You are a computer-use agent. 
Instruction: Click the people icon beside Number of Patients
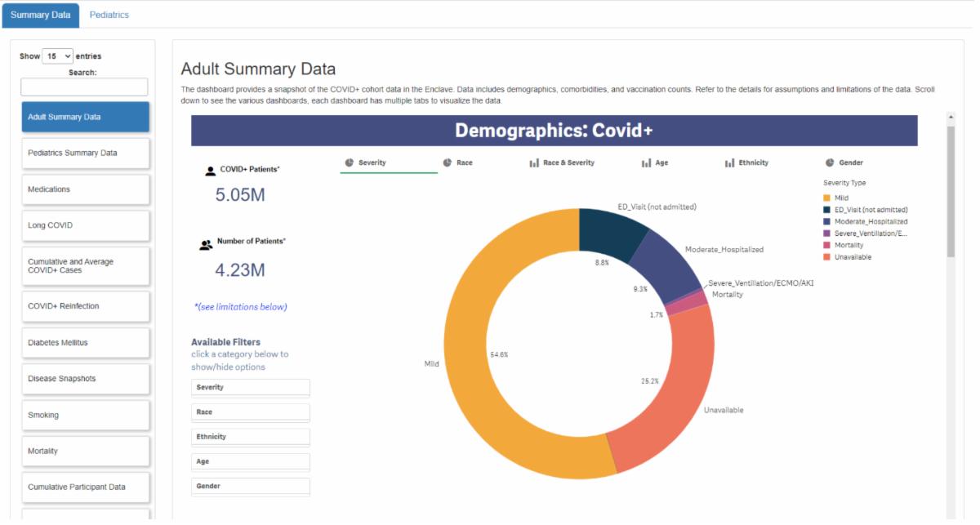pos(206,243)
